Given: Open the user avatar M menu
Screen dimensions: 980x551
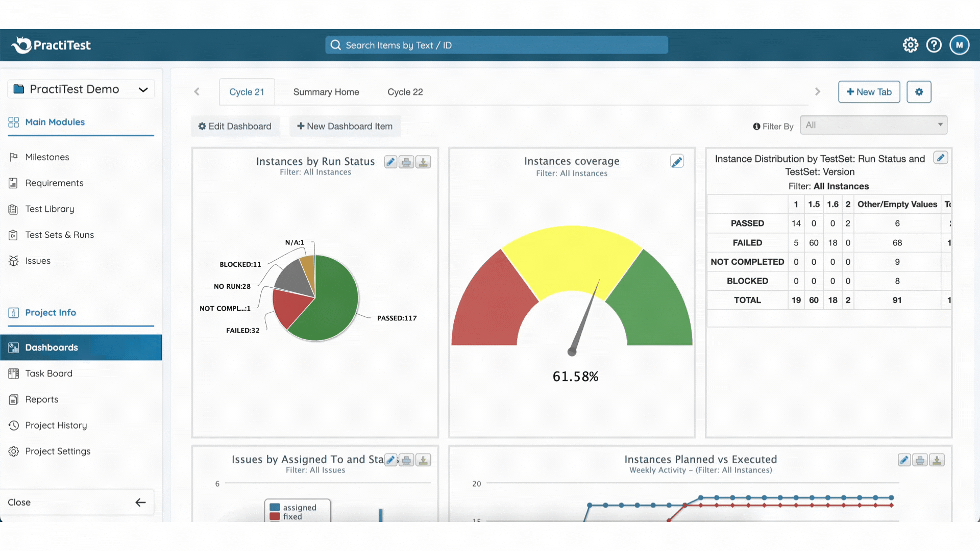Looking at the screenshot, I should coord(959,45).
